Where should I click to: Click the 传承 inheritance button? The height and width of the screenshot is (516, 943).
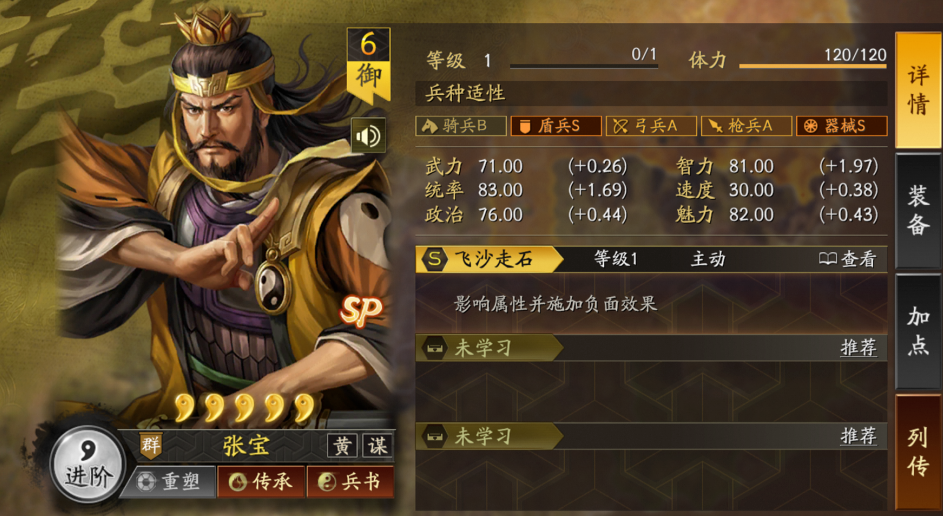261,482
